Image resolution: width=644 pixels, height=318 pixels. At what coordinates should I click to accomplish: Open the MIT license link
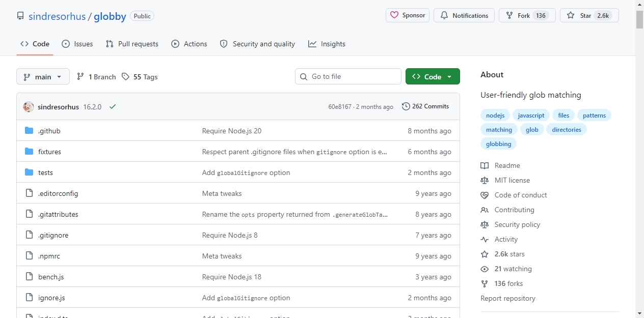pos(512,180)
